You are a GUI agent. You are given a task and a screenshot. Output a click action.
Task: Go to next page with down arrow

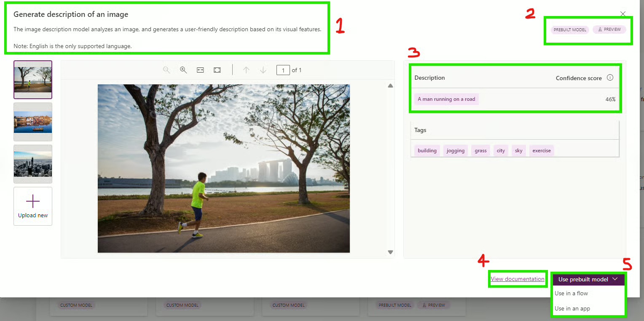263,70
